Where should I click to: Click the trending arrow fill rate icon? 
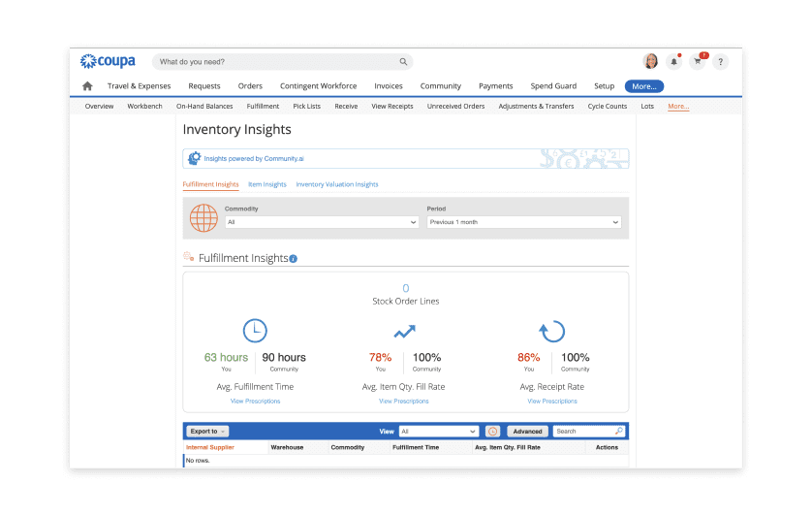[404, 331]
